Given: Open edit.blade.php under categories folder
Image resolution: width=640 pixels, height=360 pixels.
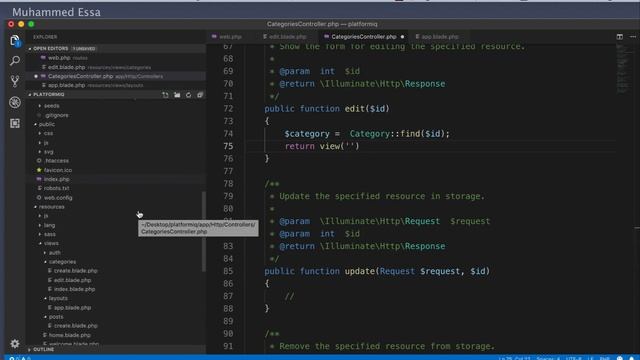Looking at the screenshot, I should click(x=72, y=280).
